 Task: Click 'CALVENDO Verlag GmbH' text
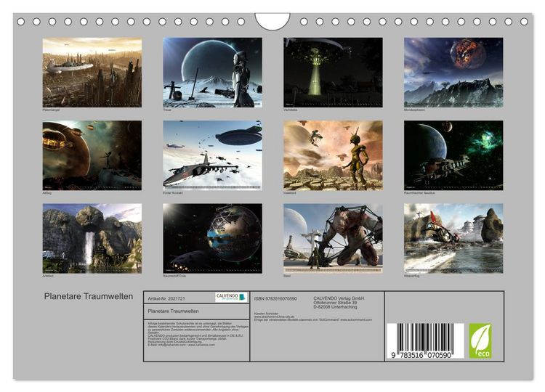[x=339, y=298]
